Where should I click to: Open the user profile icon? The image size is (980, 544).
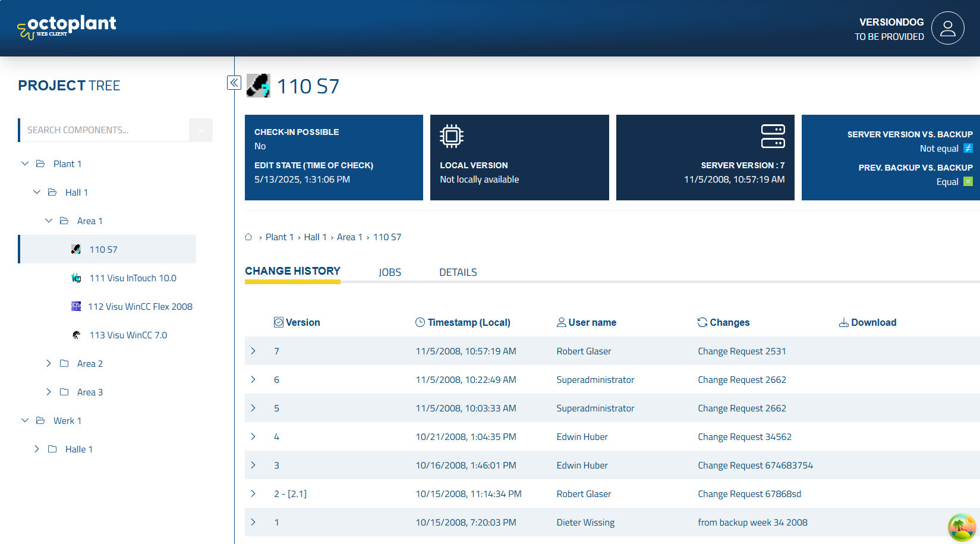pos(948,28)
